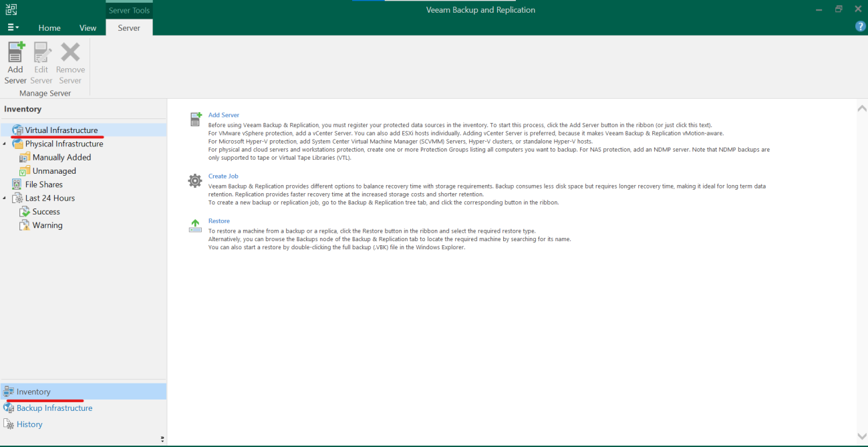868x447 pixels.
Task: Open the Backup Infrastructure view
Action: (54, 408)
